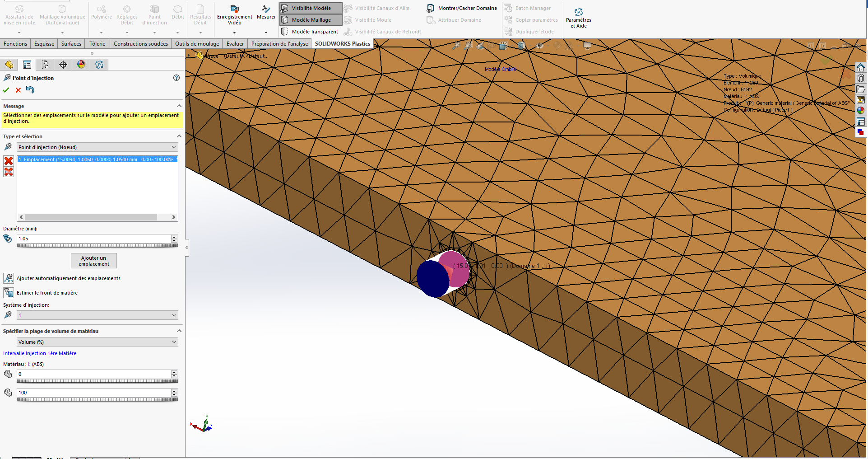The height and width of the screenshot is (459, 868).
Task: Open SOLIDWORKS Plastics manager tab
Action: click(x=99, y=65)
